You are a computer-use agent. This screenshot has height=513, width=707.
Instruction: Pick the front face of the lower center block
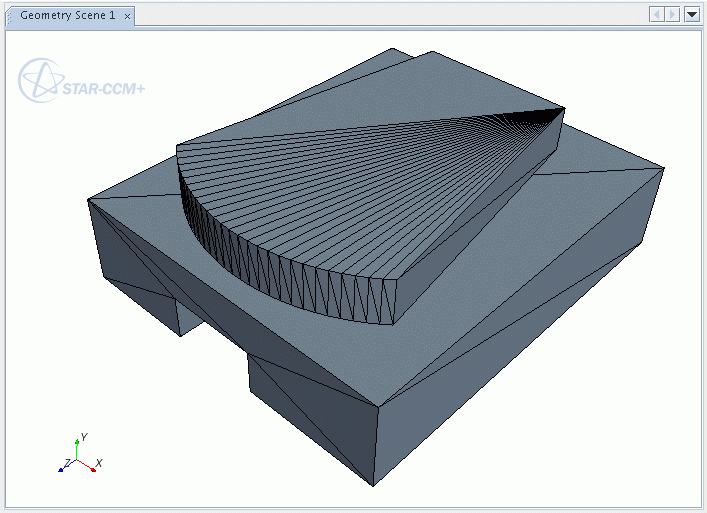point(310,420)
